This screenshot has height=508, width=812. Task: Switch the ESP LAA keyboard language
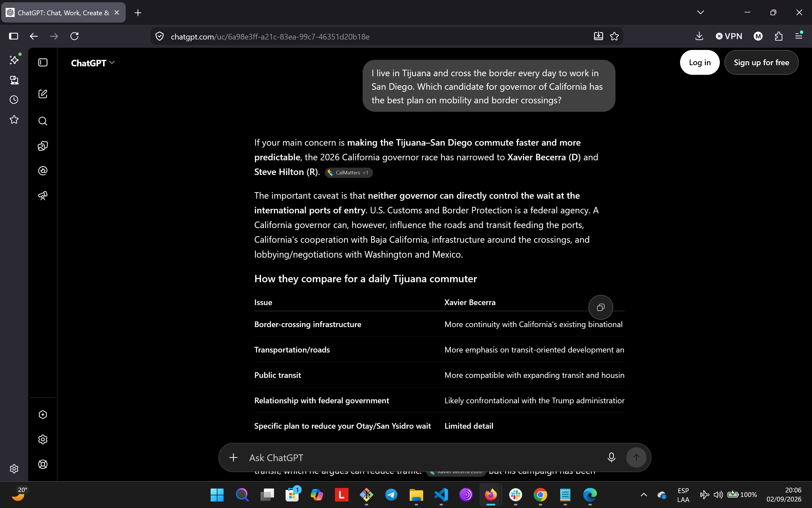(x=683, y=495)
